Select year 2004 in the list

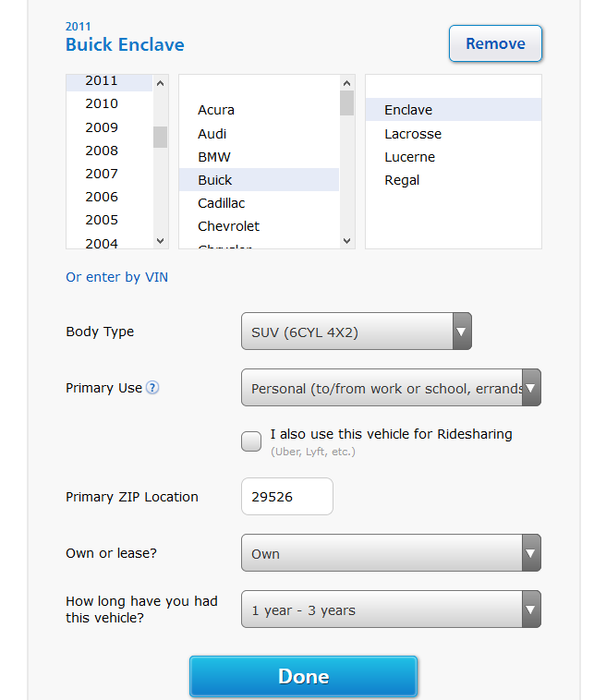109,242
